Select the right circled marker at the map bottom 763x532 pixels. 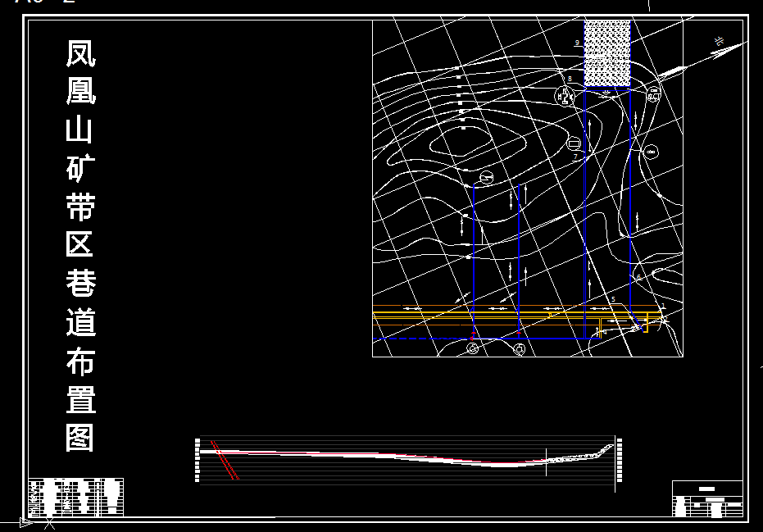click(520, 349)
